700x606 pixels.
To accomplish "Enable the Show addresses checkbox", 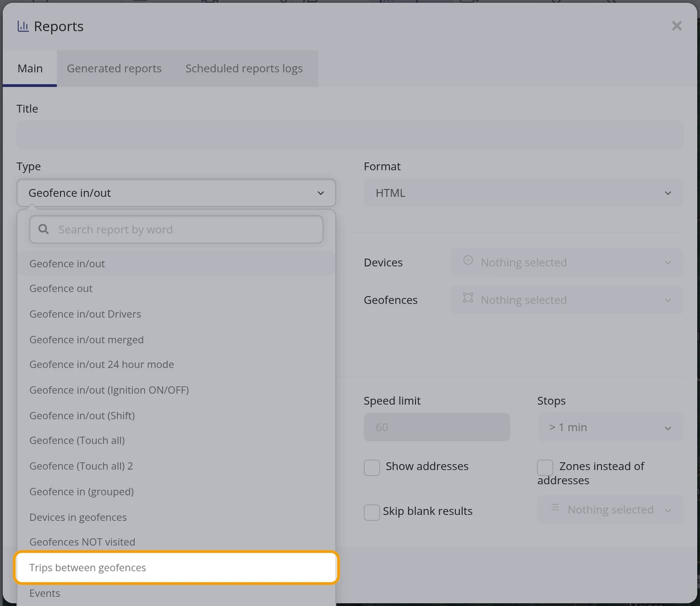I will tap(371, 468).
